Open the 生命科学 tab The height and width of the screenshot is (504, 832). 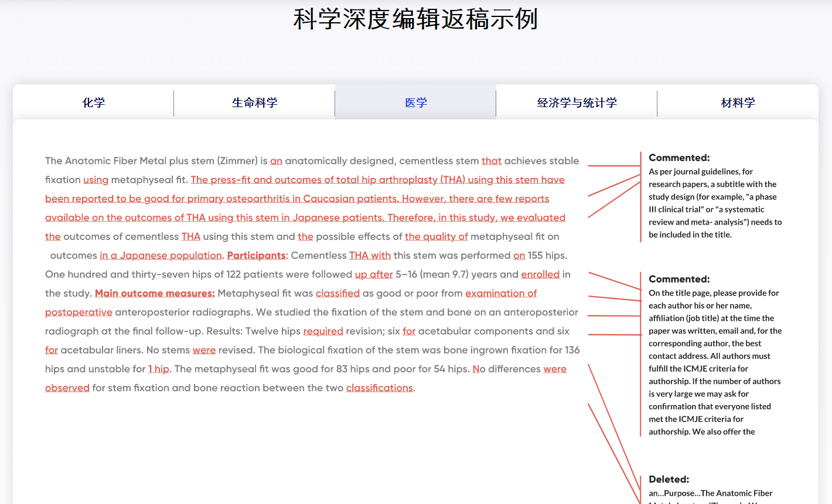254,102
